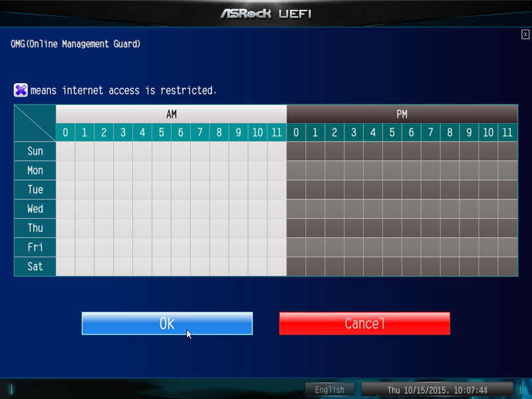Restrict internet for Sat at PM 11

coord(507,267)
